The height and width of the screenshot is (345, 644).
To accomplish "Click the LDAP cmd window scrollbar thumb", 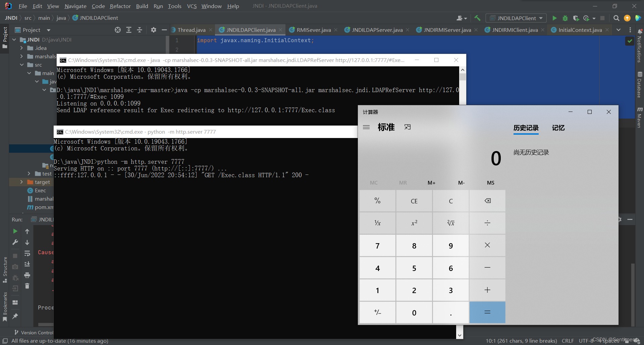I will coord(463,77).
